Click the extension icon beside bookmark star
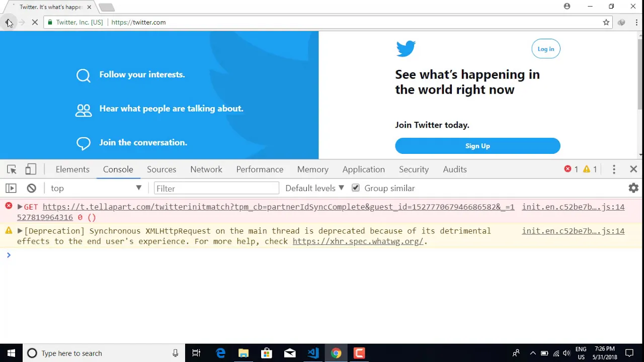This screenshot has width=644, height=362. [622, 22]
